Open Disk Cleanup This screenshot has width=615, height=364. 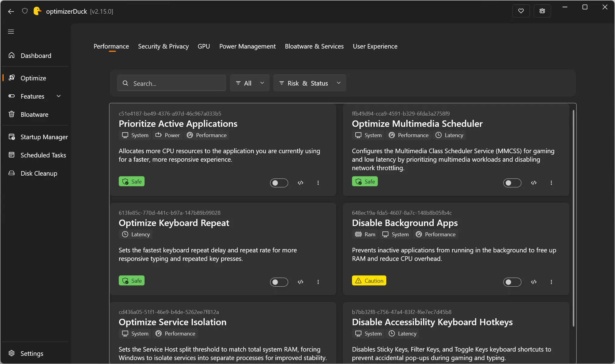pos(35,173)
